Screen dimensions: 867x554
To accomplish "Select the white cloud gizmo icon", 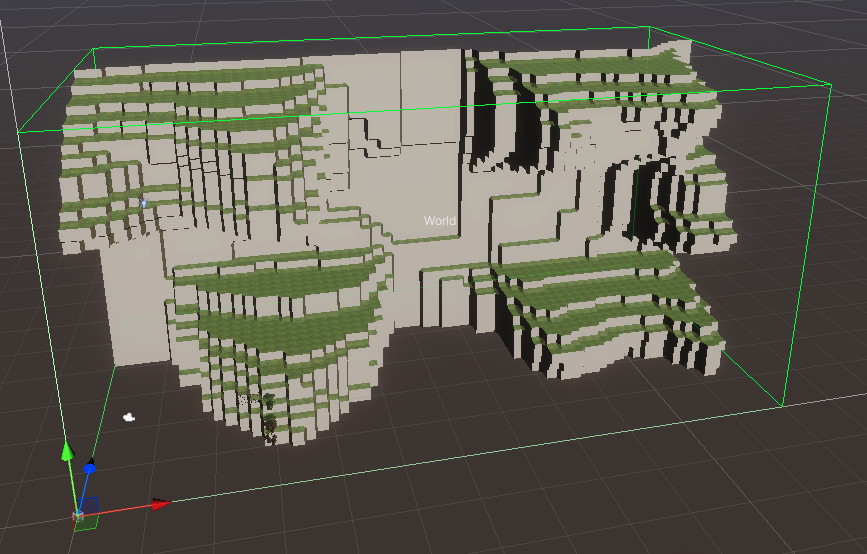I will tap(129, 417).
